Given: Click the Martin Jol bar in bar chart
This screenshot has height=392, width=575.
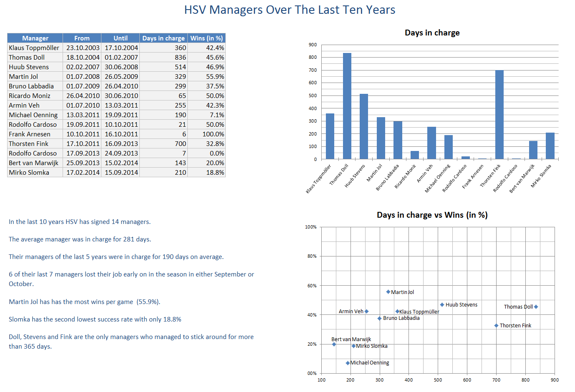Looking at the screenshot, I should tap(381, 138).
